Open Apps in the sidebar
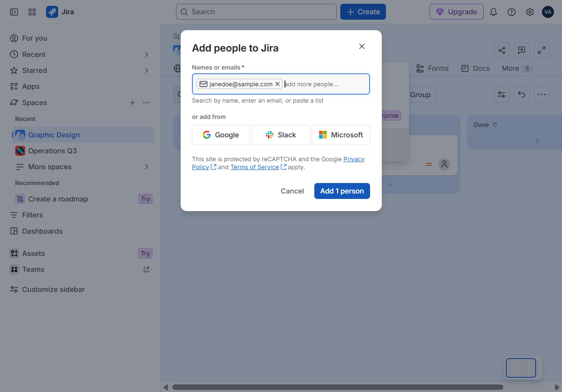This screenshot has height=392, width=562. pos(82,86)
